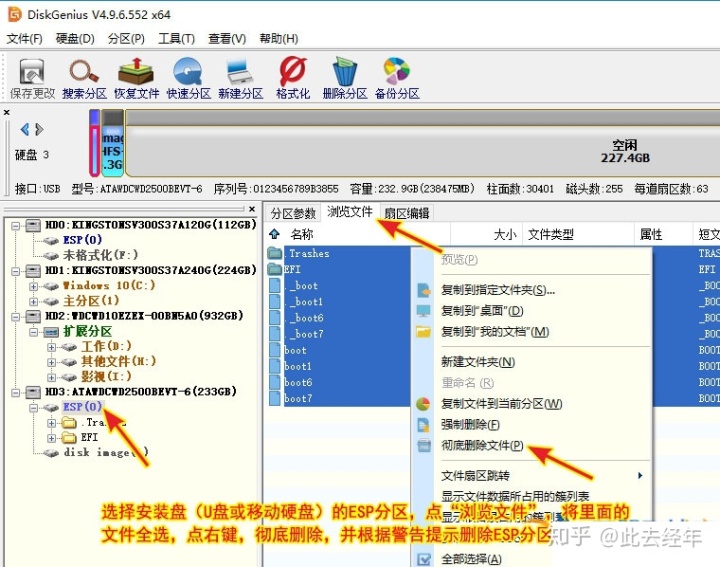Expand the EFI folder in tree
Viewport: 720px width, 567px height.
(x=51, y=438)
